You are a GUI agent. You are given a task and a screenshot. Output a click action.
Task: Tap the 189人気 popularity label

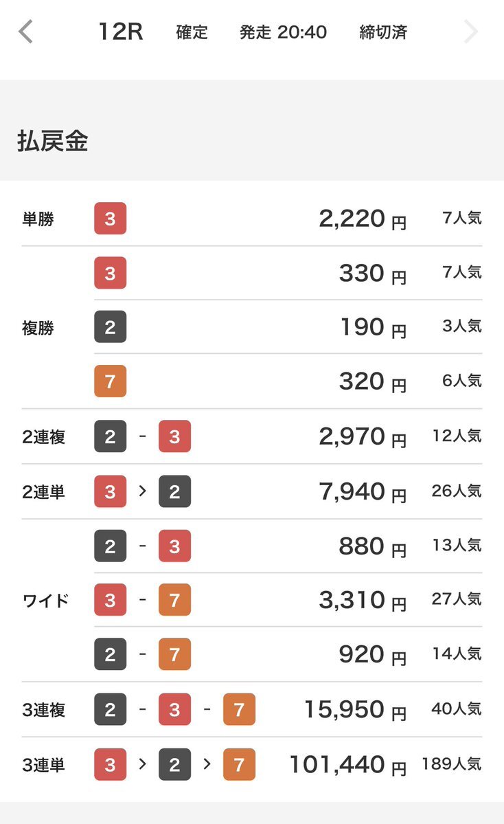click(452, 764)
